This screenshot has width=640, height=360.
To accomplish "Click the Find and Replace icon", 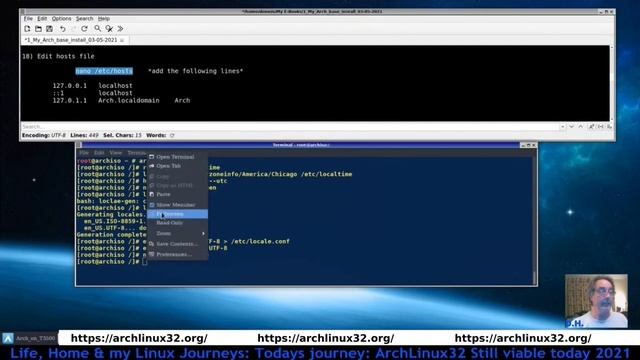I will pos(109,29).
